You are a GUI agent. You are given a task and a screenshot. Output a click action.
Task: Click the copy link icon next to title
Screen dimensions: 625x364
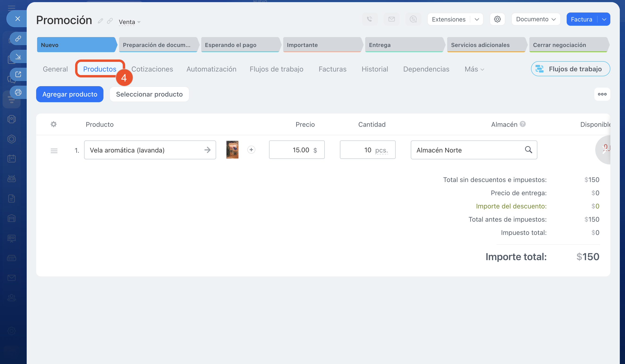(110, 21)
